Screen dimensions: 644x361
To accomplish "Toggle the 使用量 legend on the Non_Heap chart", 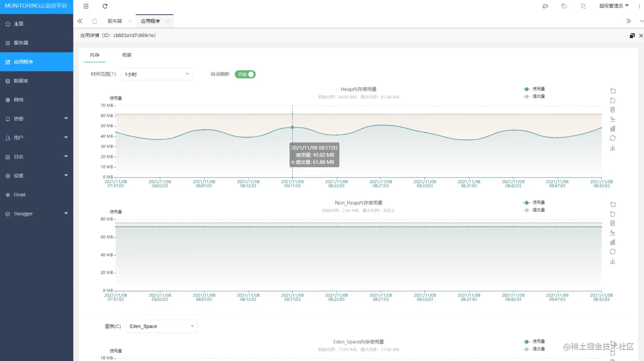I will 534,202.
